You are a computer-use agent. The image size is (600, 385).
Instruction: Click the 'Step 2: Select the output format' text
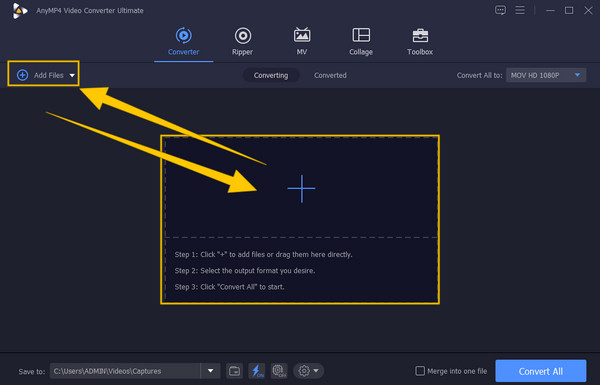click(245, 271)
